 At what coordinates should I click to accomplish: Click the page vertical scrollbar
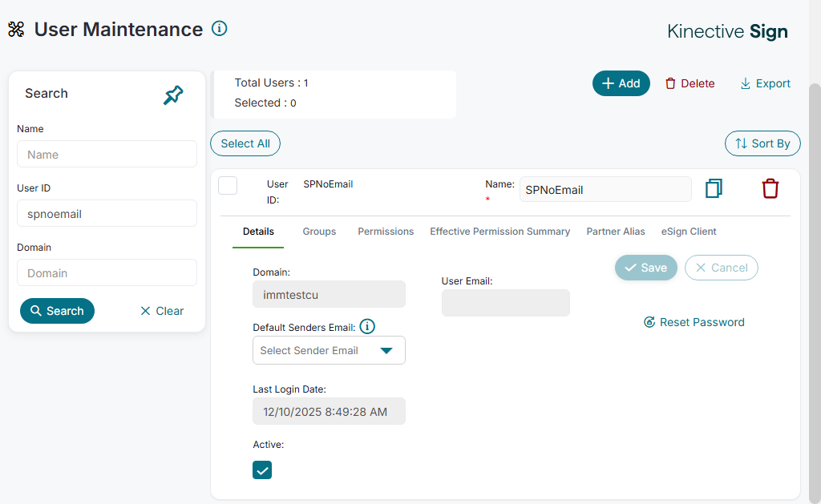pyautogui.click(x=815, y=280)
